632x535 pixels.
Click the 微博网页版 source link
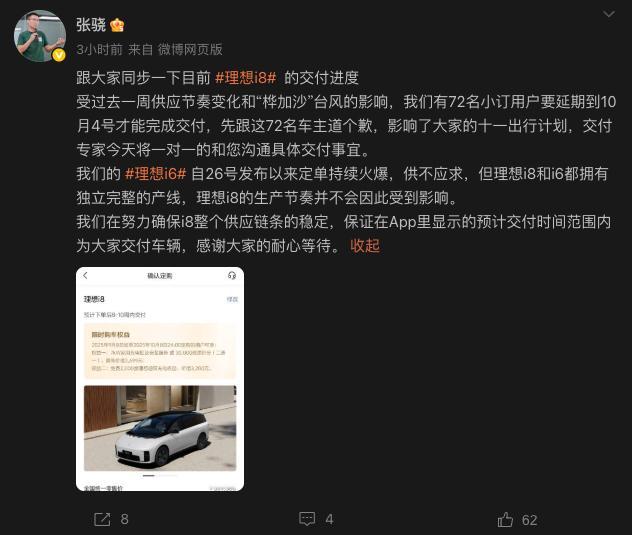190,49
